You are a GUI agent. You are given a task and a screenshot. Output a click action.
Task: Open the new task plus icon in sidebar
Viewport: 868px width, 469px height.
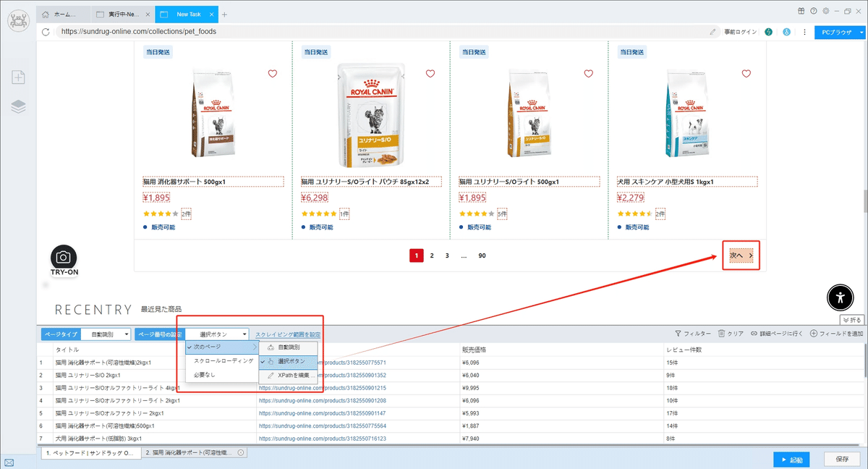(x=18, y=77)
